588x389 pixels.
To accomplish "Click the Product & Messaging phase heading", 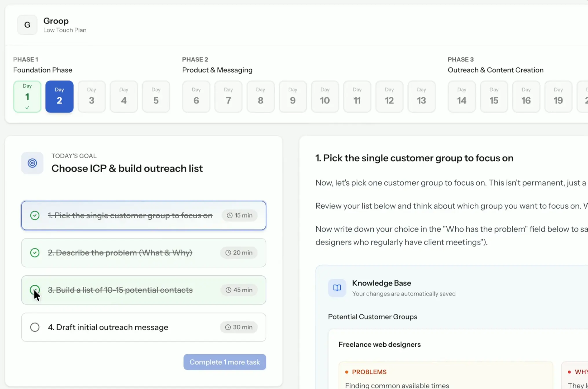I will tap(217, 70).
